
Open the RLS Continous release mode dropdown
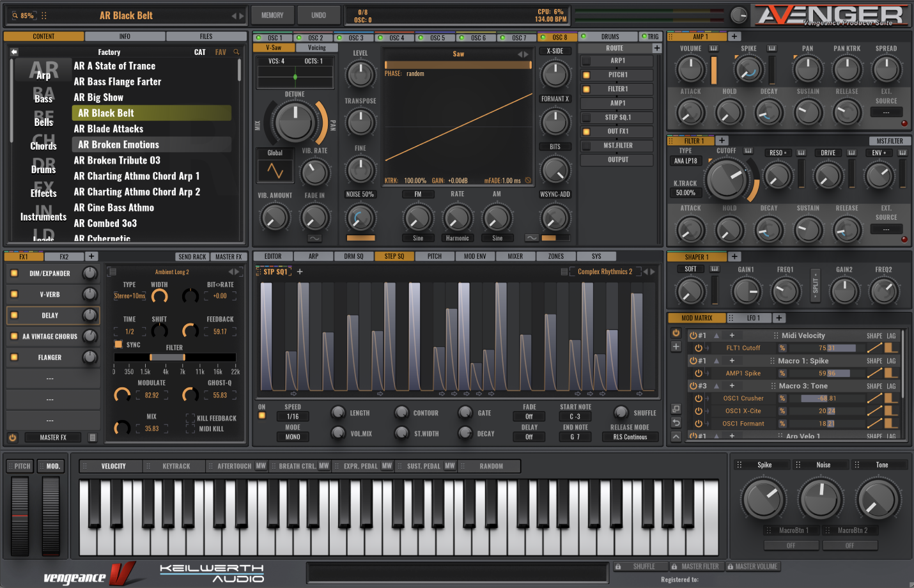[630, 437]
